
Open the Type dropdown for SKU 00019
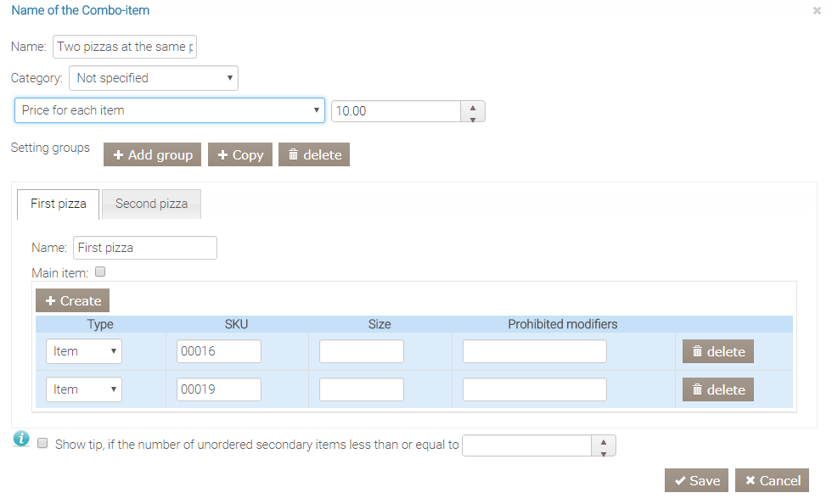pos(83,389)
